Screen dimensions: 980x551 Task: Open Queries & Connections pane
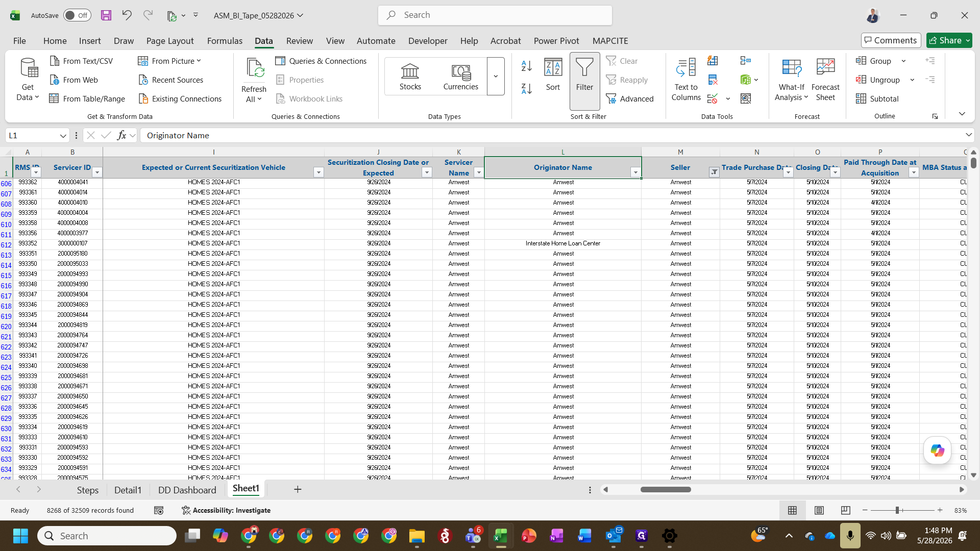[321, 61]
